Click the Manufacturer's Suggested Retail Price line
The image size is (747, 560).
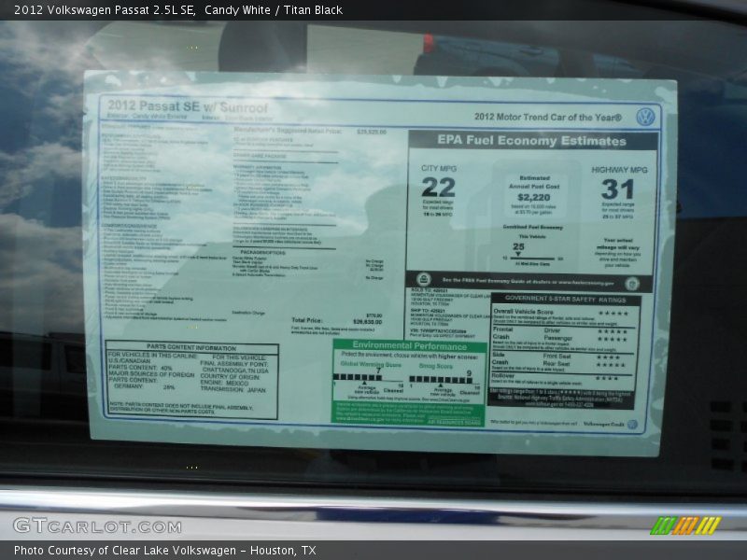[x=310, y=131]
